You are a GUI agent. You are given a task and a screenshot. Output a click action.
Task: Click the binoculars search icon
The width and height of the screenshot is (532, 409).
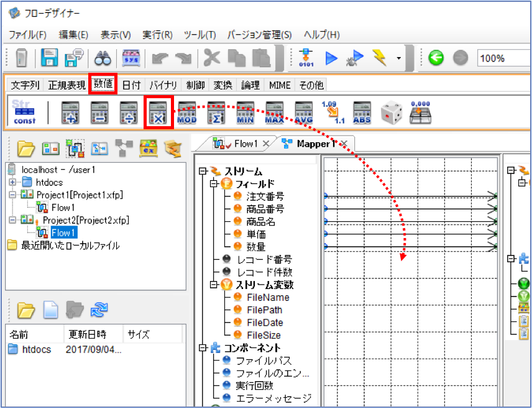(103, 58)
